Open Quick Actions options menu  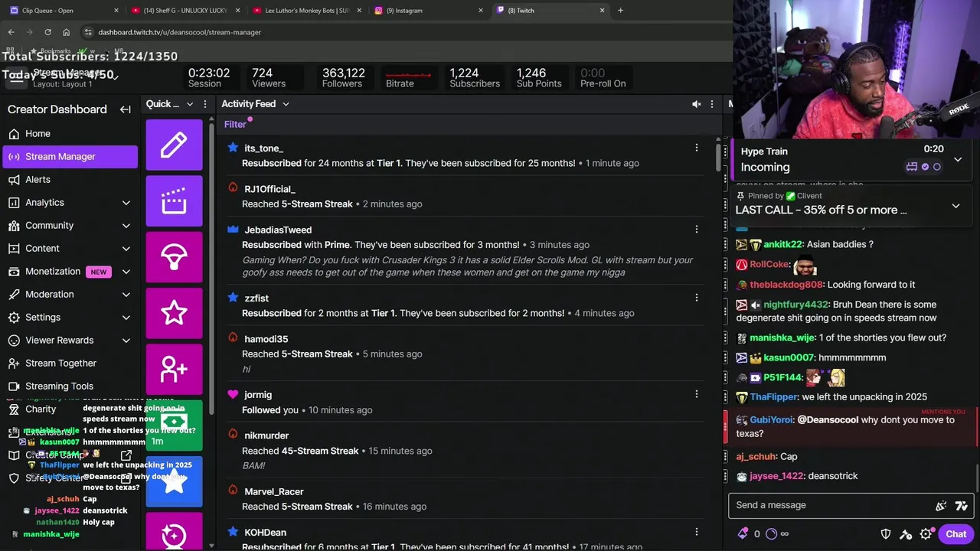point(204,104)
